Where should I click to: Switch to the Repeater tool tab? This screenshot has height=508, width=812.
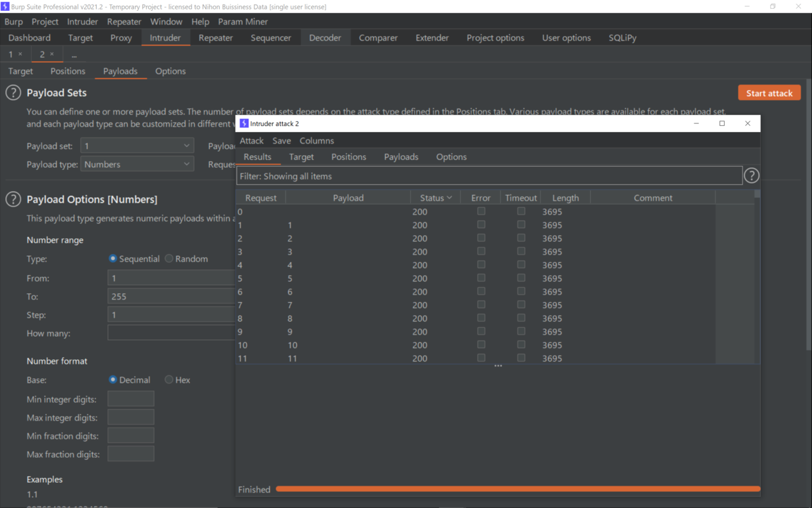coord(216,38)
